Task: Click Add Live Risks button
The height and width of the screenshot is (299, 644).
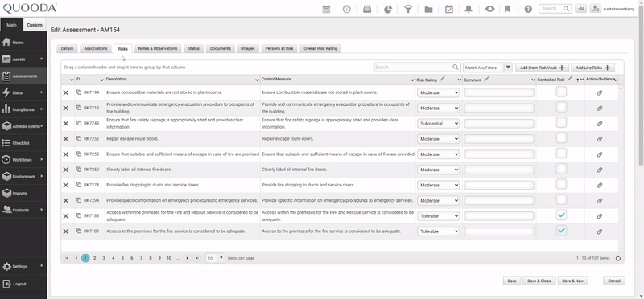Action: 592,68
